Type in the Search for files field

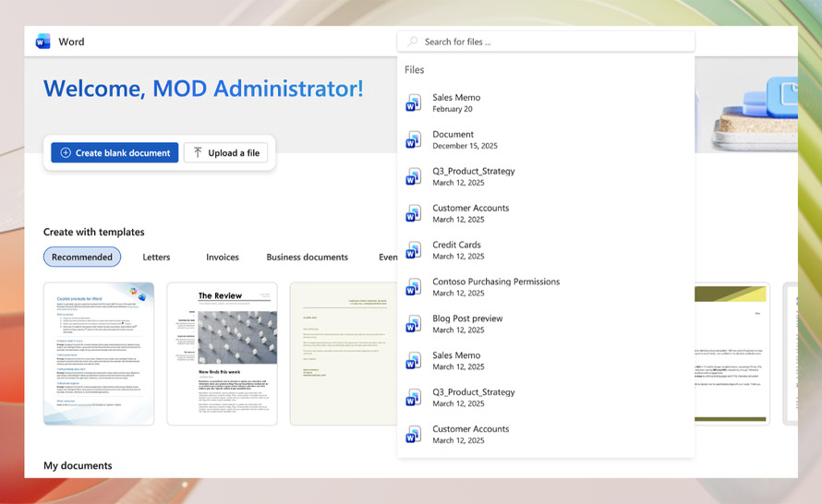point(554,42)
